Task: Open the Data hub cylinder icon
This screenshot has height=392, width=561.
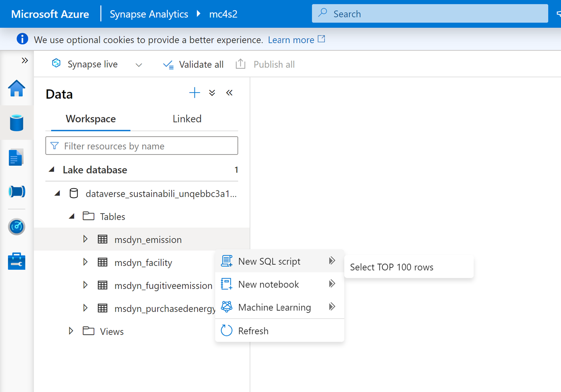Action: tap(16, 123)
